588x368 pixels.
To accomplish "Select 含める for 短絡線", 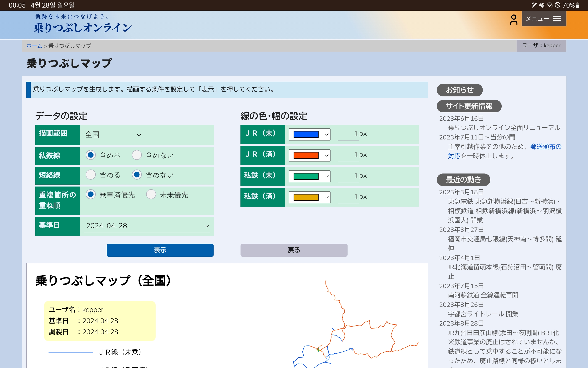I will [x=91, y=175].
